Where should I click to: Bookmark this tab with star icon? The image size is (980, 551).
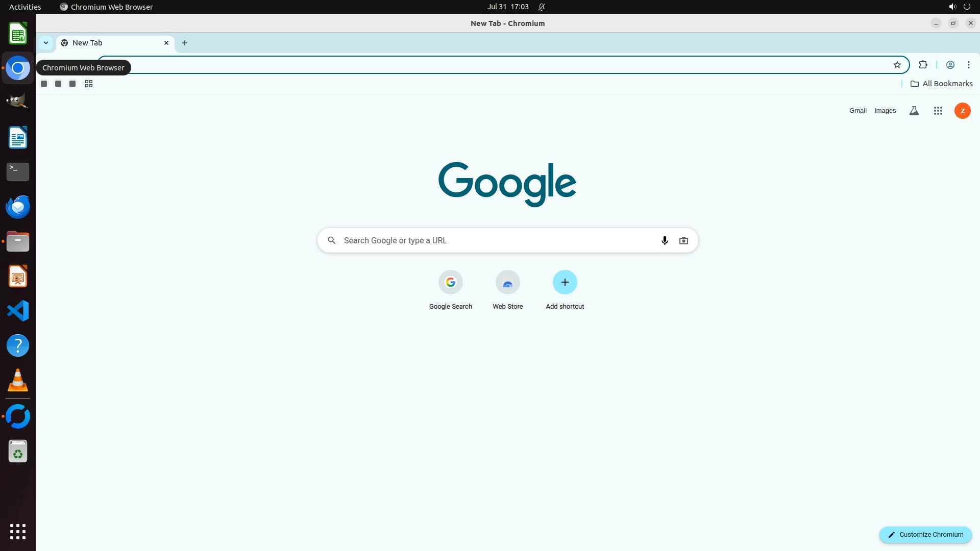(x=897, y=65)
